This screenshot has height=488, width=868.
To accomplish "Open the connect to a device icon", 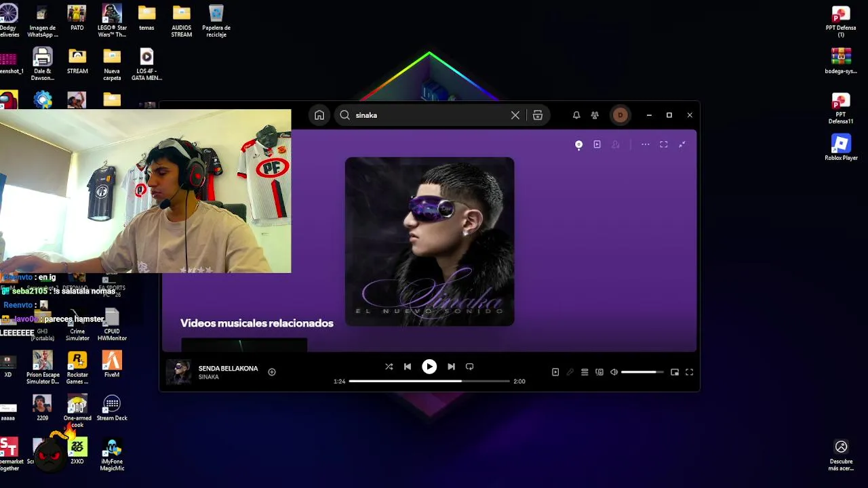I will (599, 372).
